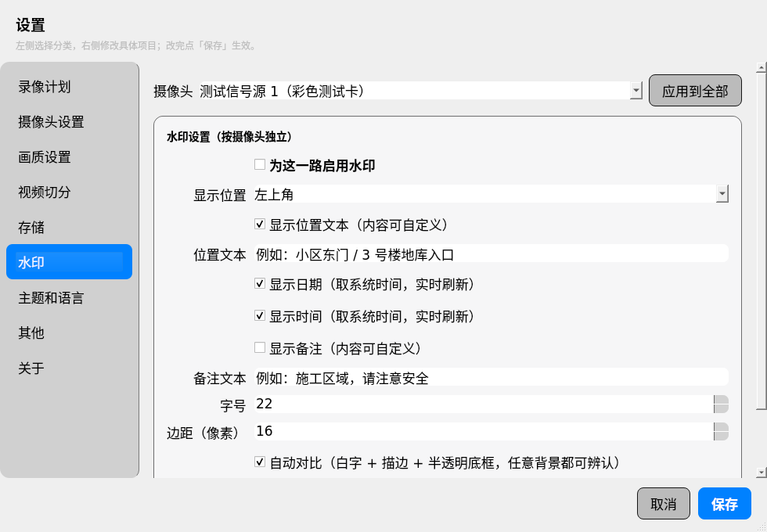The image size is (767, 532).
Task: Increase 边距 with stepper up arrow
Action: (721, 427)
